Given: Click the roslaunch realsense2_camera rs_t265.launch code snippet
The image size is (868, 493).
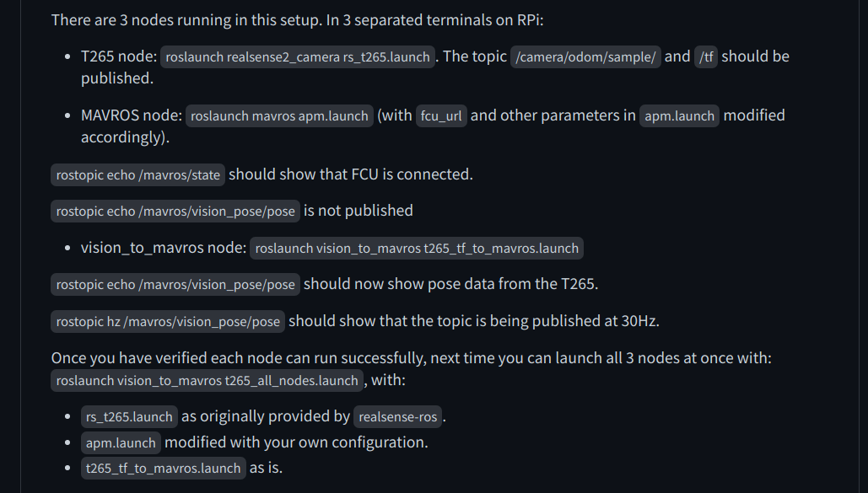Looking at the screenshot, I should pos(298,57).
